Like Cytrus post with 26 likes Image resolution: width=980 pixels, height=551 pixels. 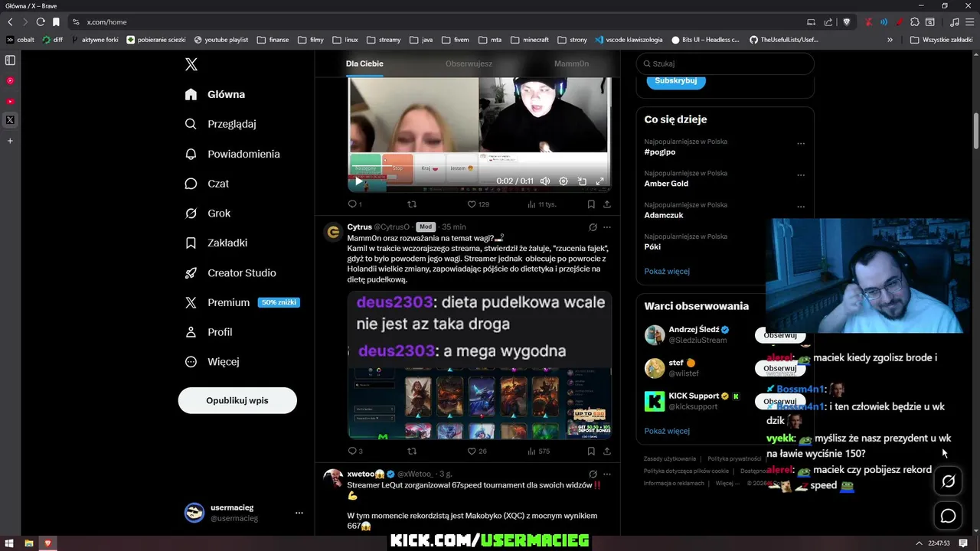[477, 452]
